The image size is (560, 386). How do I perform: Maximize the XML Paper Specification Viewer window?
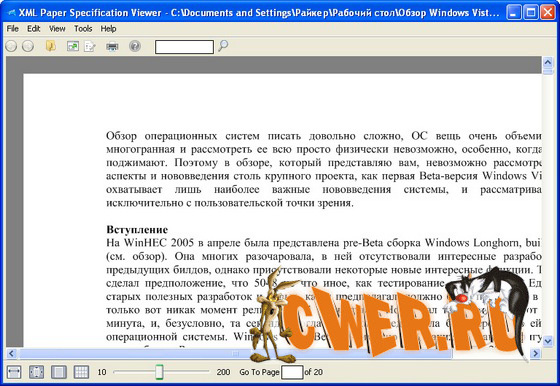[x=531, y=13]
